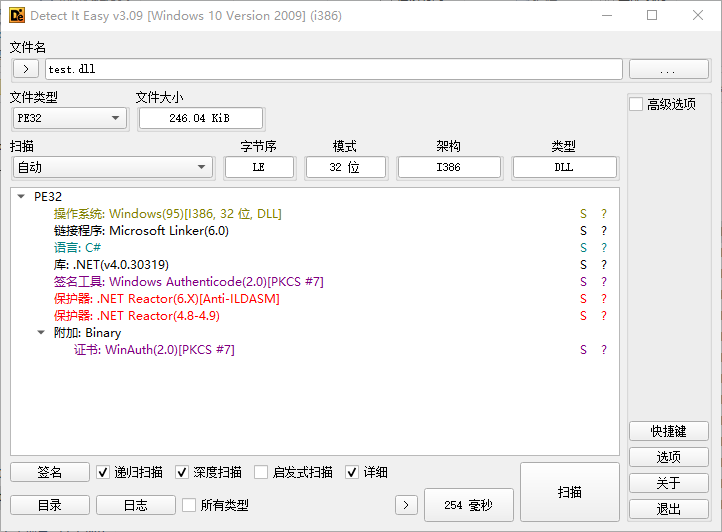Screen dimensions: 722x532
Task: Click ? icon on .NET Reactor(4.8-4.9) row
Action: coord(604,316)
